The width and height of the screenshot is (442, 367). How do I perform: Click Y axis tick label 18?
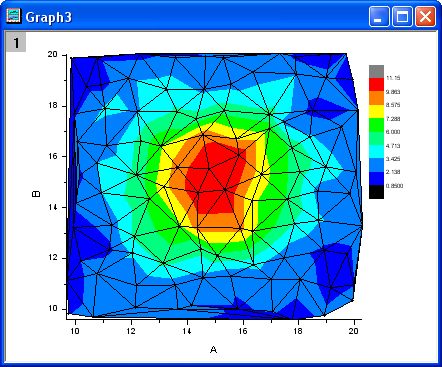click(x=53, y=106)
